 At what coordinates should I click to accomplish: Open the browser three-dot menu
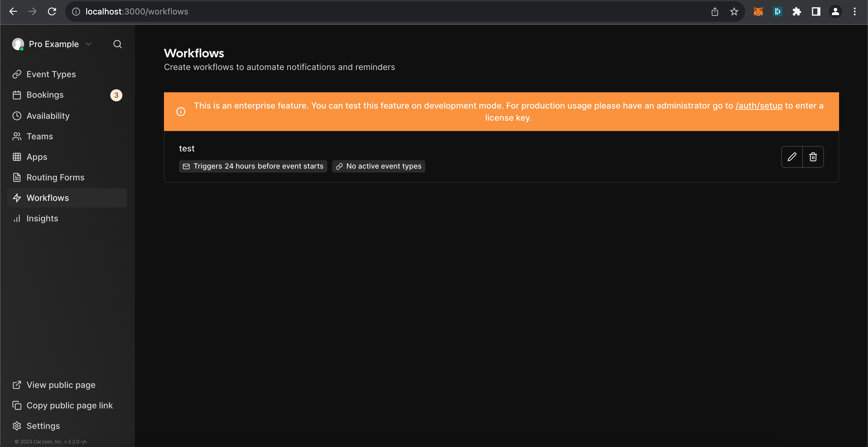tap(855, 11)
